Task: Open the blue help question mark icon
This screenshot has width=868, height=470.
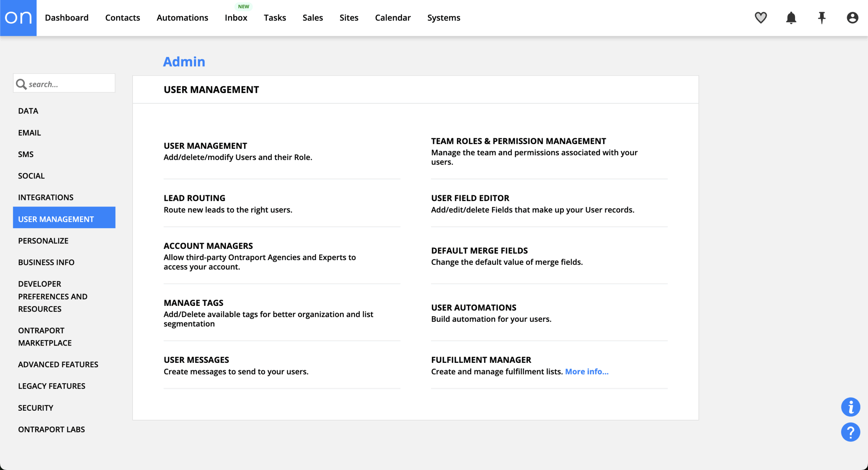Action: tap(850, 432)
